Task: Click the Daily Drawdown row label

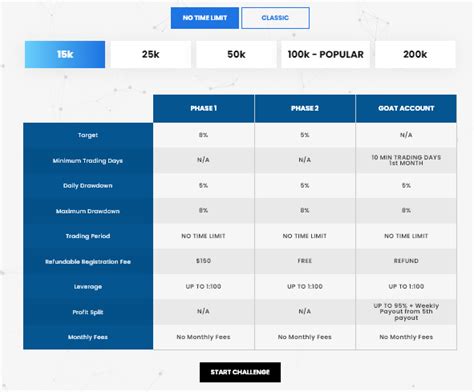Action: [x=88, y=186]
